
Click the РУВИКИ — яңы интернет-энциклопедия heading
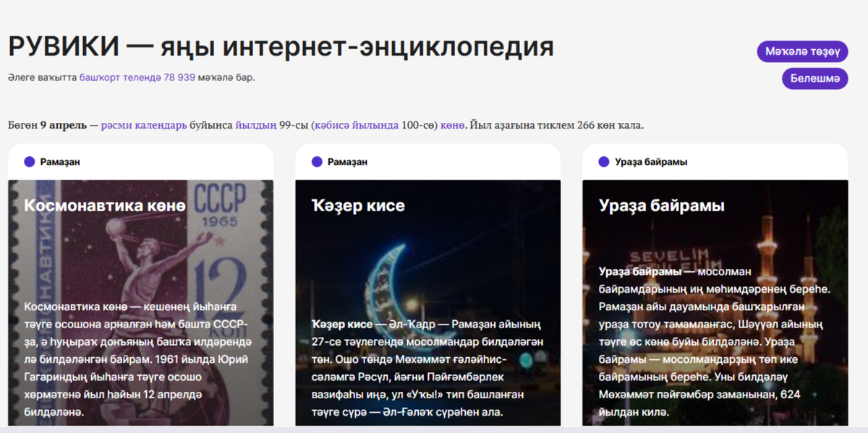(281, 47)
